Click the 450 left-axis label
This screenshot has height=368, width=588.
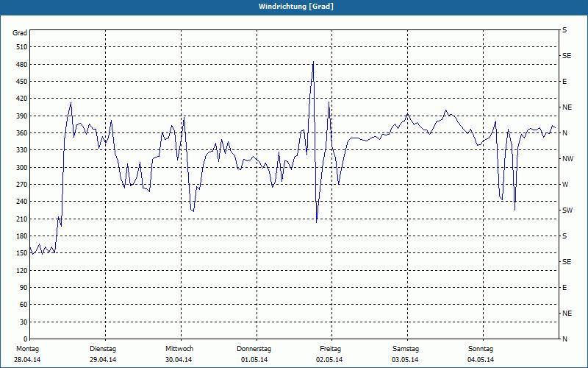(22, 82)
